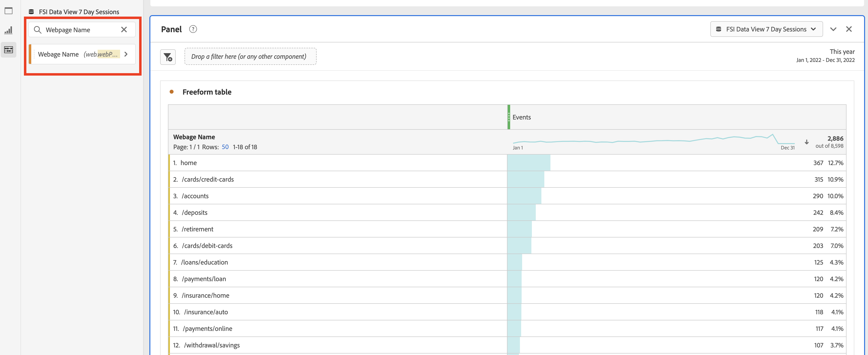Select the /accounts row
Screen dimensions: 868x355
[x=507, y=196]
